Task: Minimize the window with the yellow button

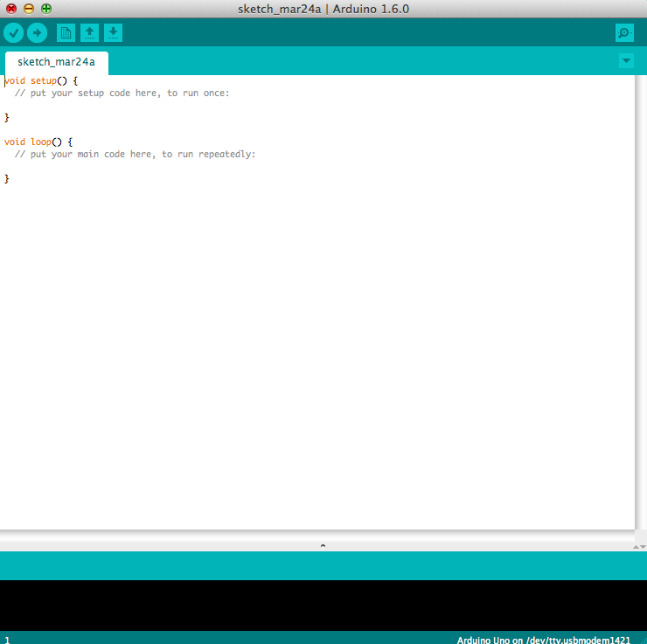Action: (x=29, y=9)
